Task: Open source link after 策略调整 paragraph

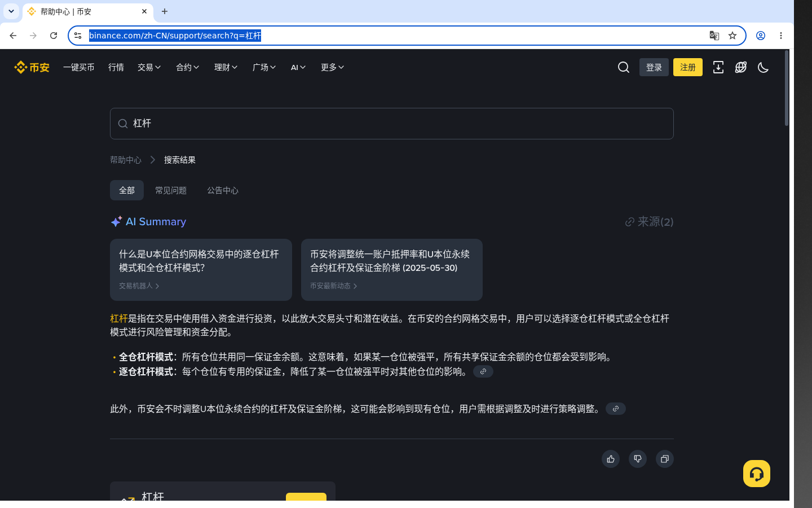Action: coord(616,409)
